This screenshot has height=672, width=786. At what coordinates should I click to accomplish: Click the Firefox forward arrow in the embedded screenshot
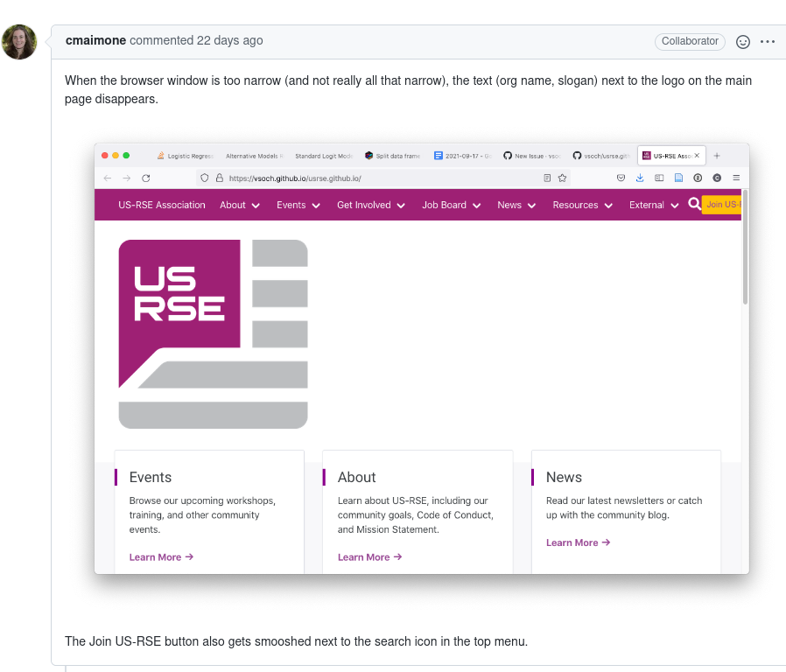pyautogui.click(x=126, y=178)
